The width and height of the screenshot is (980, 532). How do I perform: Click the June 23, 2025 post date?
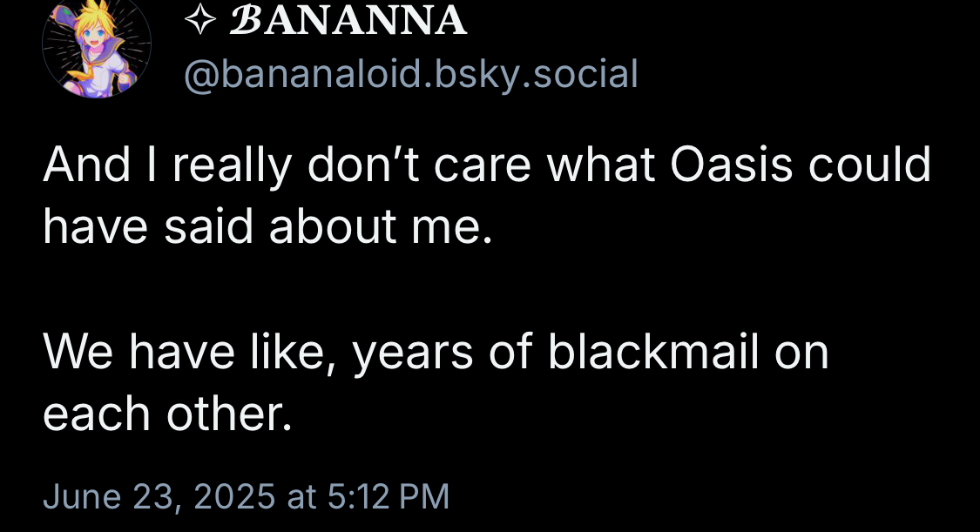click(x=159, y=496)
